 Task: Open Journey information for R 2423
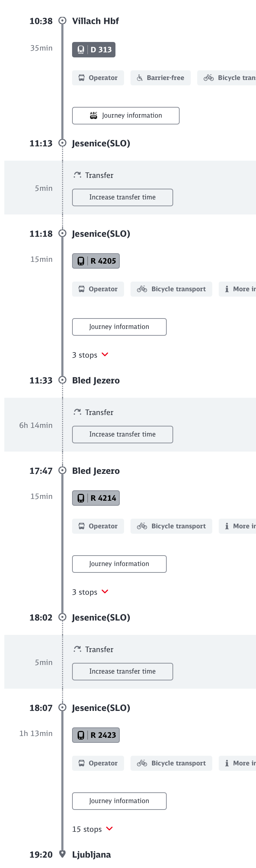(x=119, y=801)
